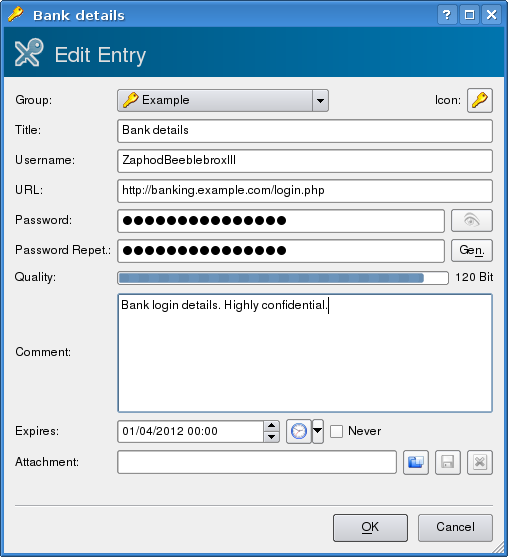The height and width of the screenshot is (557, 508).
Task: Browse for an attachment file via folder icon
Action: pos(416,462)
